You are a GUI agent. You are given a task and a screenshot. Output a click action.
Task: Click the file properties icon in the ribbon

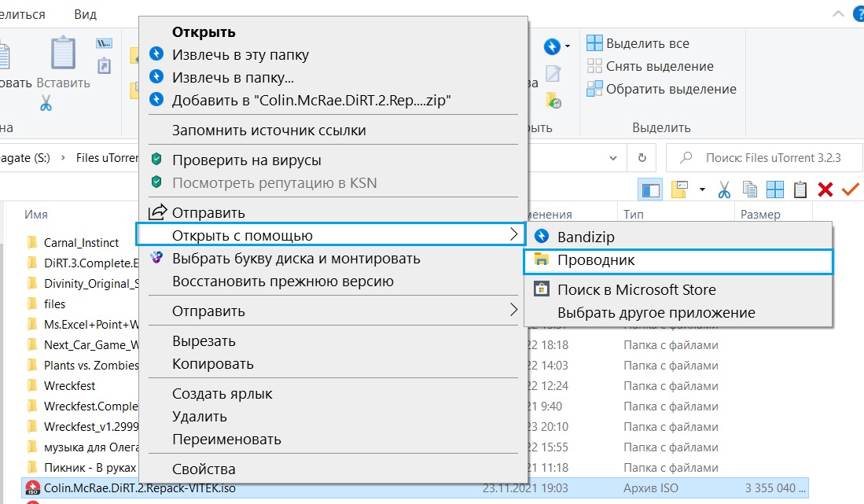click(x=553, y=74)
